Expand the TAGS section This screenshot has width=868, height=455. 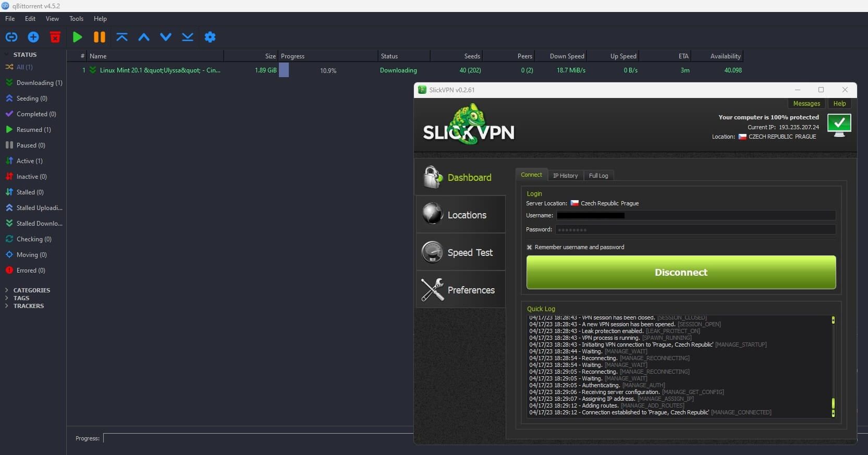(7, 298)
